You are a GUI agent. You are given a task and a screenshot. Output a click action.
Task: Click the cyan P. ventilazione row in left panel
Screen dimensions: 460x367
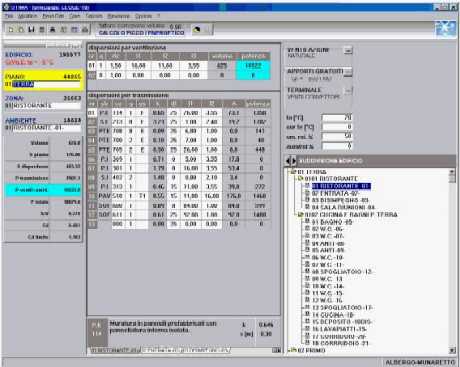(43, 190)
